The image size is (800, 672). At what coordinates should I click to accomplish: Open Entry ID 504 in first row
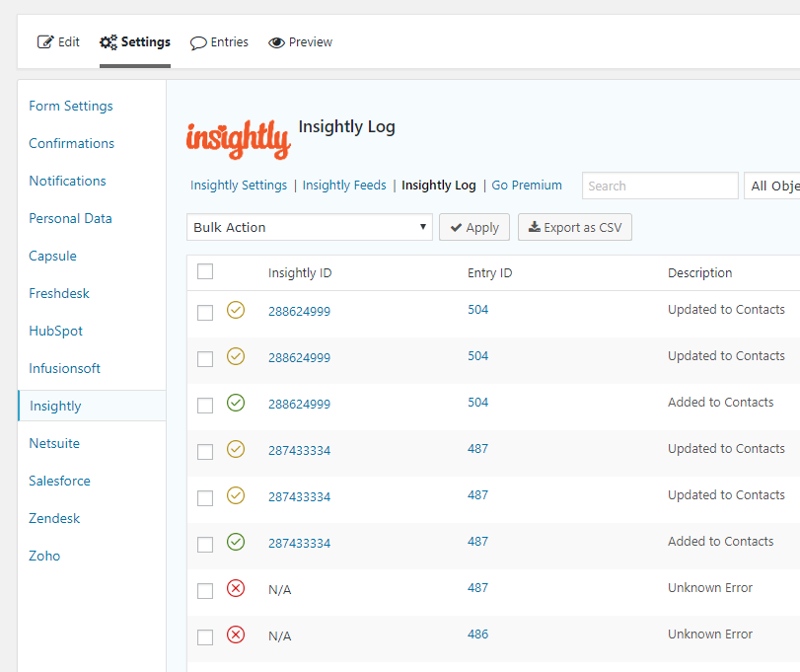(x=478, y=310)
